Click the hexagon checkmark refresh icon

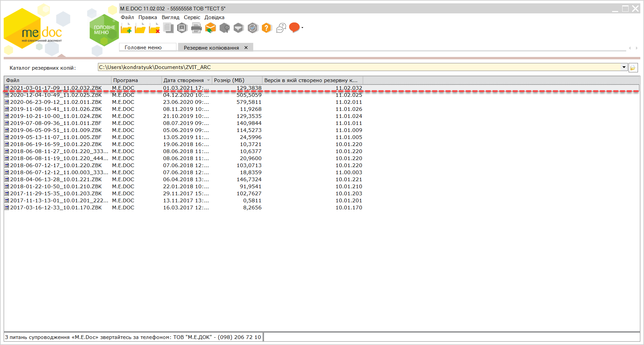click(x=253, y=28)
